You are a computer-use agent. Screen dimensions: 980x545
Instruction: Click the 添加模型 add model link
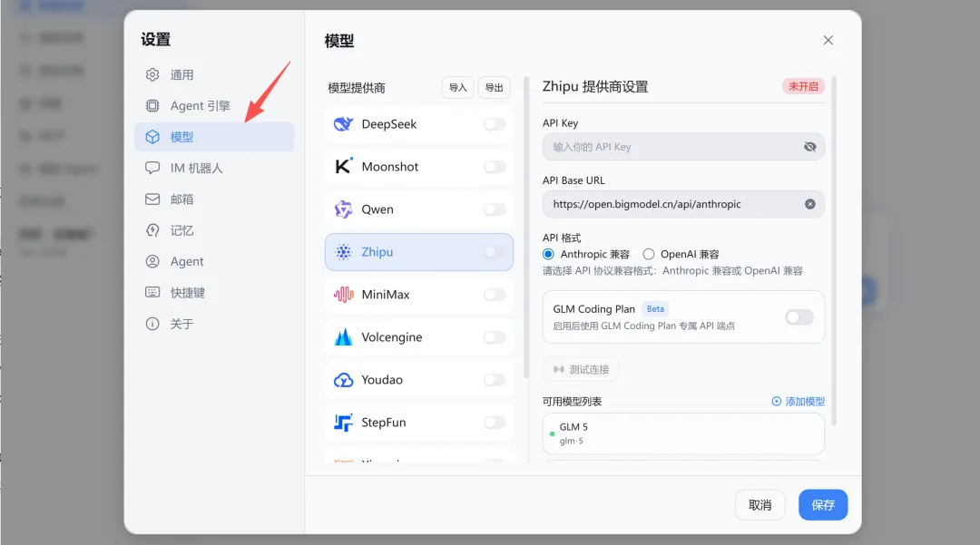point(799,402)
